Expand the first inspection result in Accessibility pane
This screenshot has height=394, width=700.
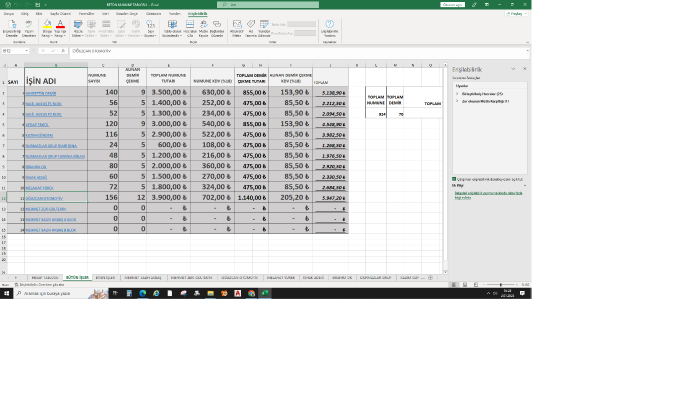pyautogui.click(x=457, y=94)
